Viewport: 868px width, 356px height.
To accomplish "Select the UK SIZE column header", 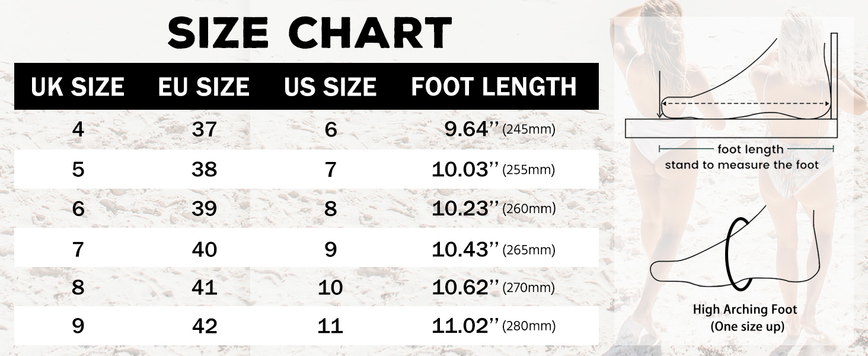I will coord(78,87).
